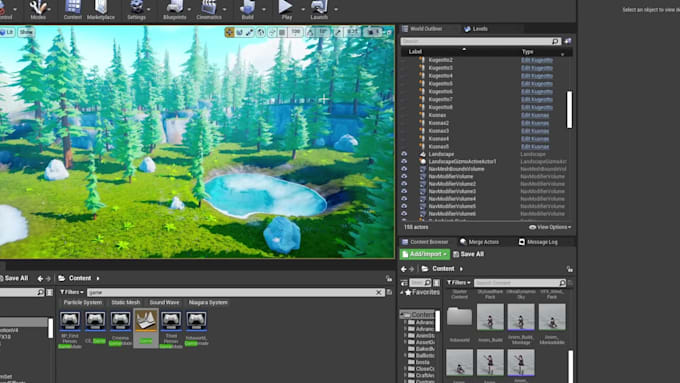Start the game with Play
Screen dimensions: 680x383
[286, 10]
